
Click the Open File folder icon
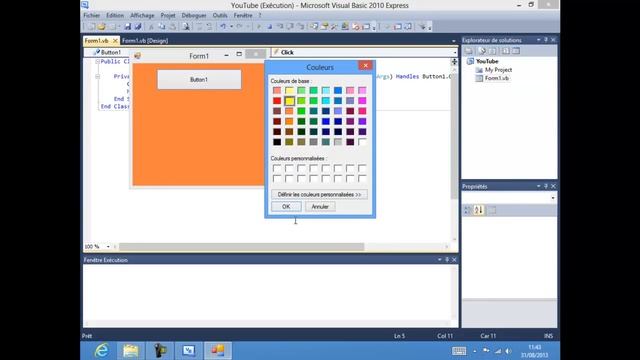[x=102, y=27]
